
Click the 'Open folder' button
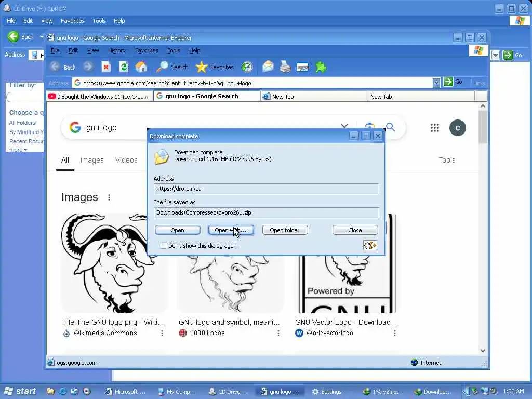pos(285,230)
